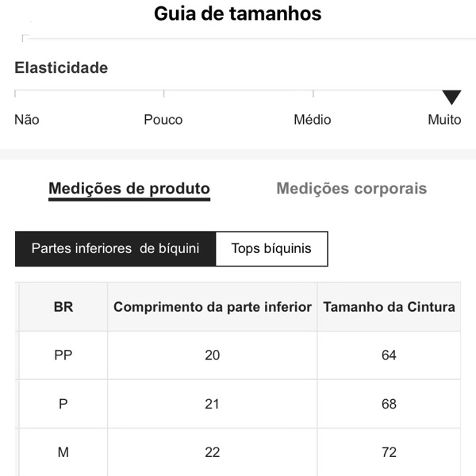Click the Muito elasticity label
Image resolution: width=476 pixels, height=476 pixels.
click(x=444, y=120)
